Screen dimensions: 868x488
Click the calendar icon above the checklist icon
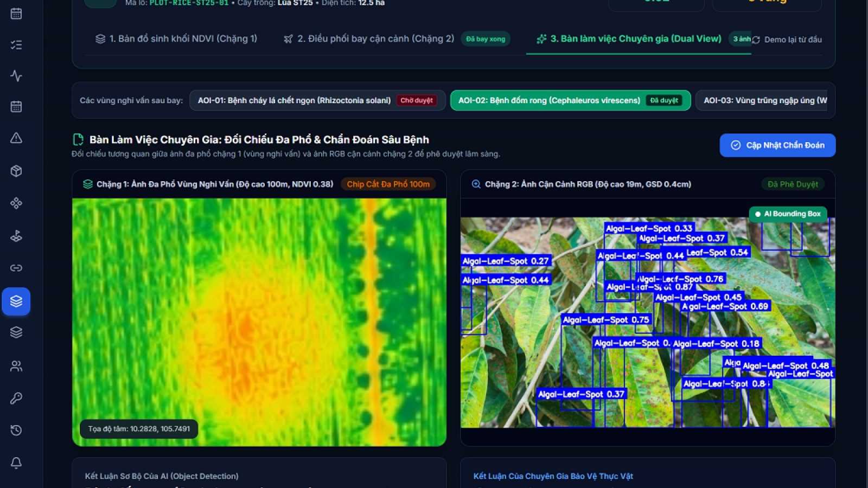click(x=16, y=14)
